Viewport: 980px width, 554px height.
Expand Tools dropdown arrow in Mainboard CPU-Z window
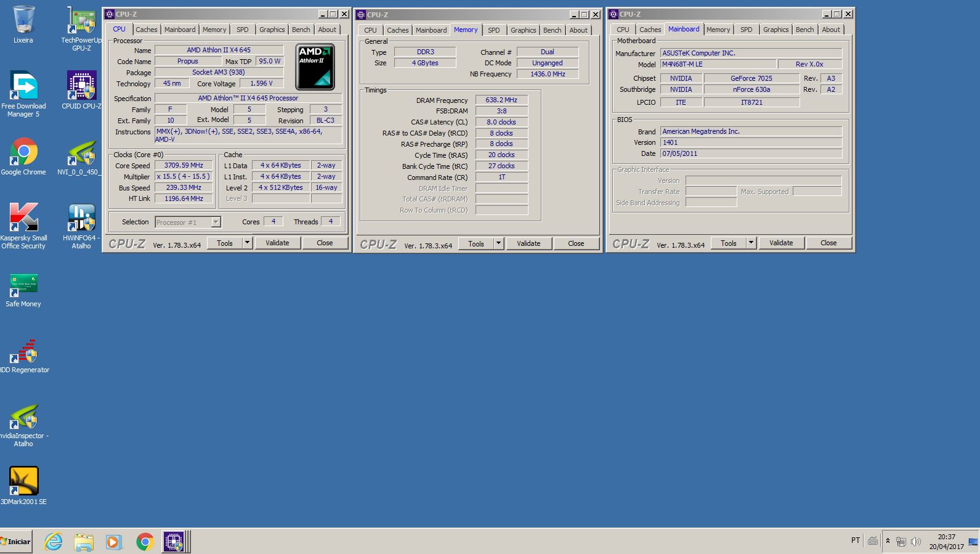tap(751, 243)
